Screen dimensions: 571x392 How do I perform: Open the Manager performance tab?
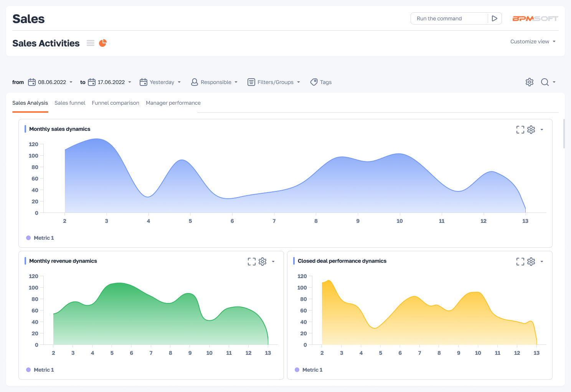click(173, 103)
